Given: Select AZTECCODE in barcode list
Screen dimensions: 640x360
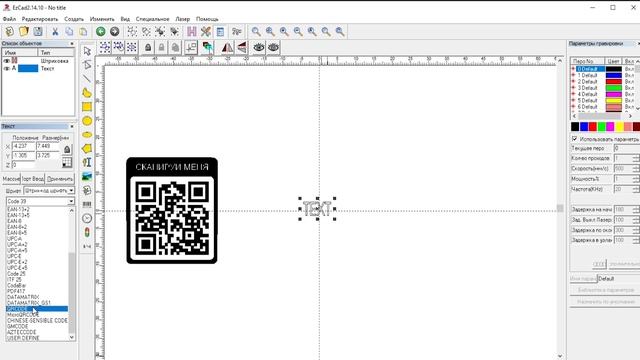Looking at the screenshot, I should pos(22,332).
